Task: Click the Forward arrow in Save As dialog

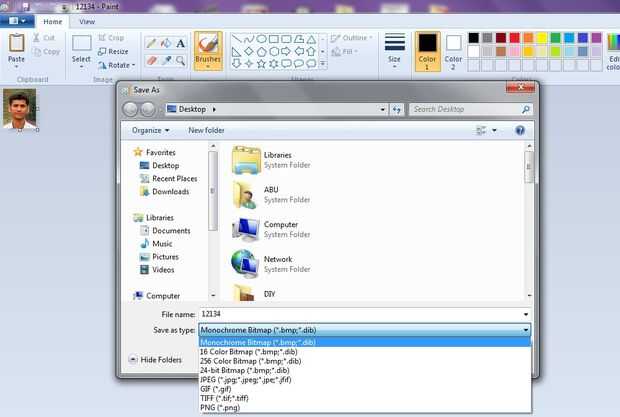Action: [147, 109]
